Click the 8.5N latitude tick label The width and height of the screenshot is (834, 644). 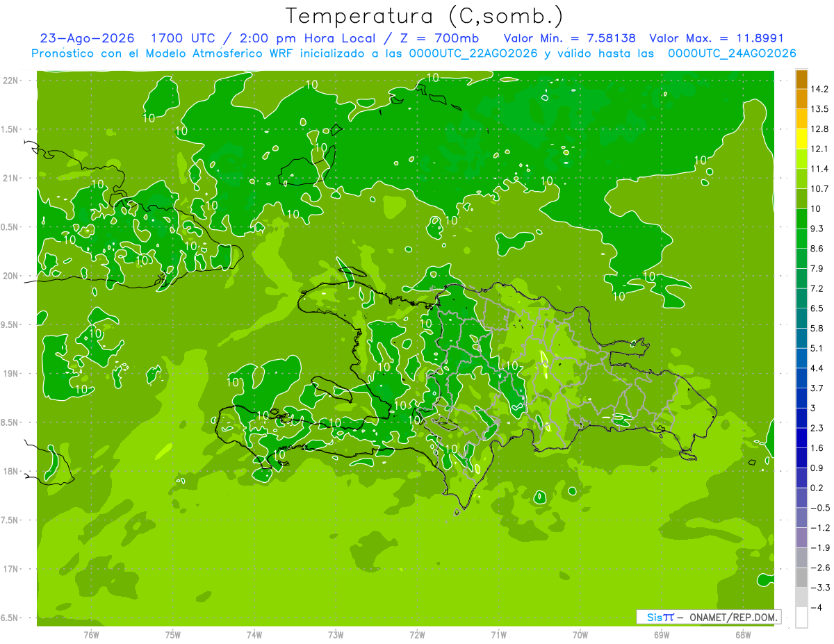(x=10, y=422)
